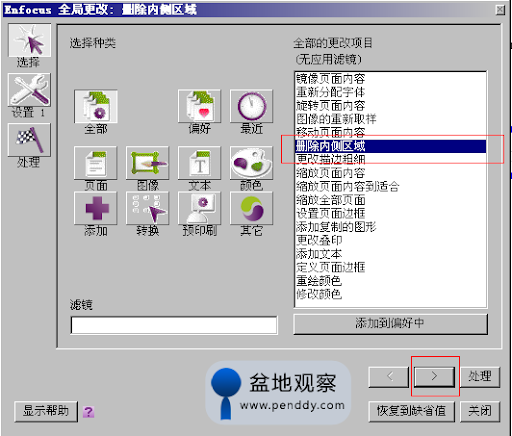Open the 颜色 (Color) palette icon

pyautogui.click(x=251, y=163)
